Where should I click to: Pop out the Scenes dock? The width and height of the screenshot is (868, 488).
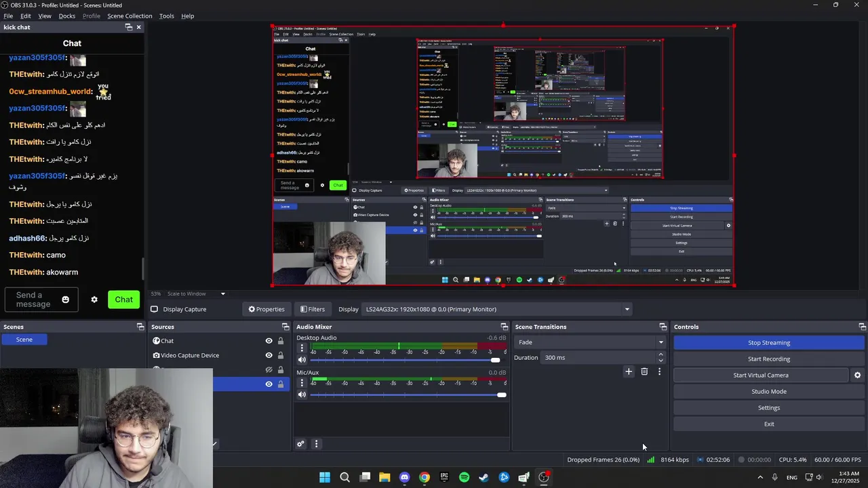tap(141, 327)
